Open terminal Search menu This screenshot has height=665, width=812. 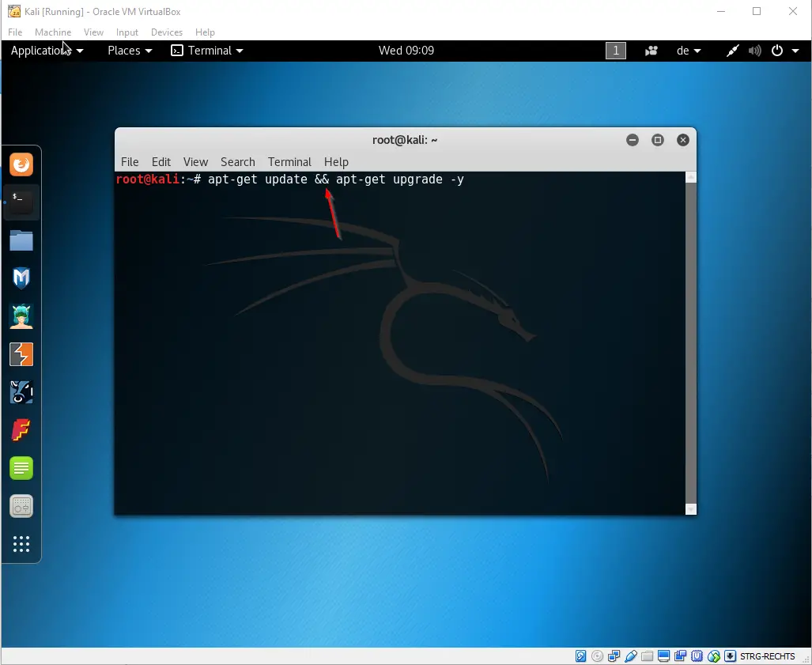pyautogui.click(x=238, y=162)
